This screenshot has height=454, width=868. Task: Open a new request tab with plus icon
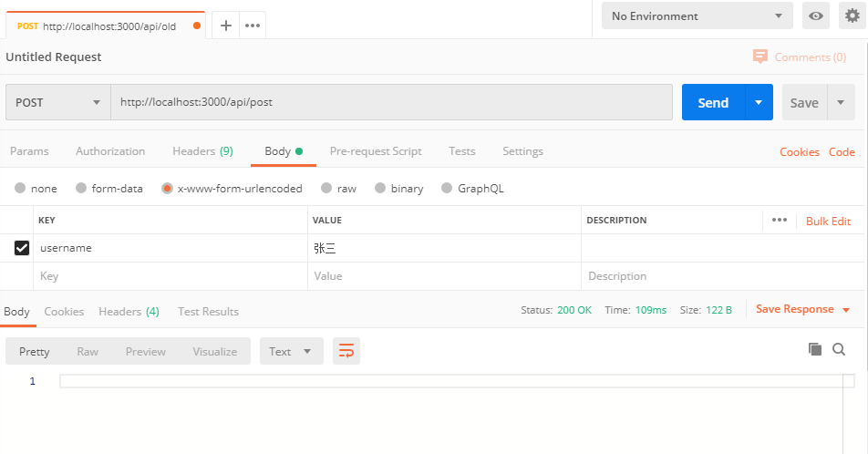[226, 26]
